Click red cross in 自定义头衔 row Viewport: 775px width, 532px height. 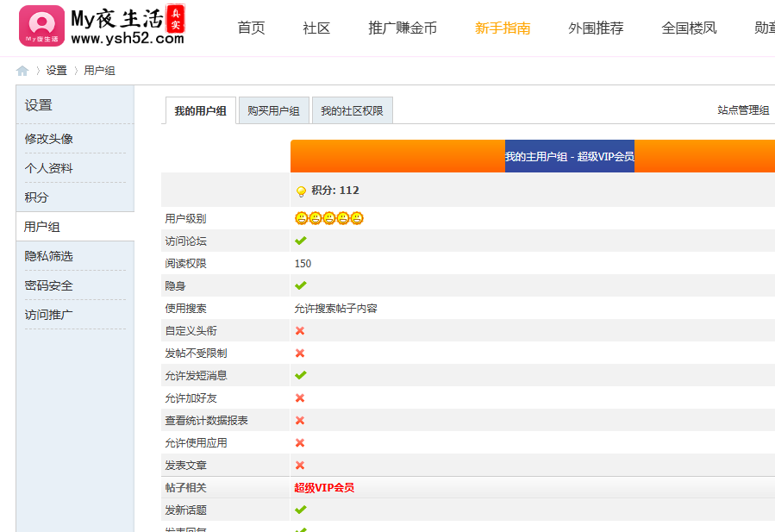point(300,331)
